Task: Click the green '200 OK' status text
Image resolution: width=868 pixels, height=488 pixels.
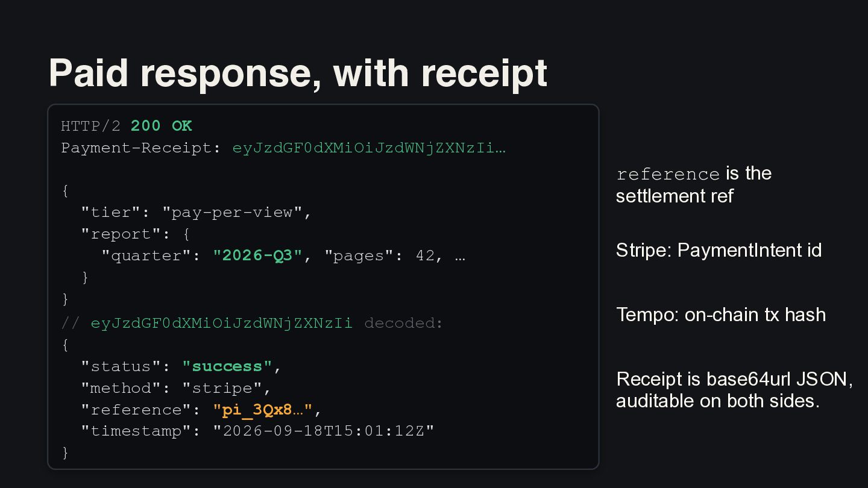Action: pyautogui.click(x=162, y=126)
